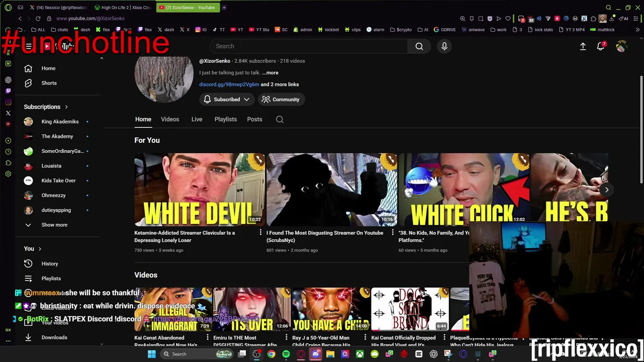Open the YouTube notifications bell
644x362 pixels.
[x=601, y=46]
